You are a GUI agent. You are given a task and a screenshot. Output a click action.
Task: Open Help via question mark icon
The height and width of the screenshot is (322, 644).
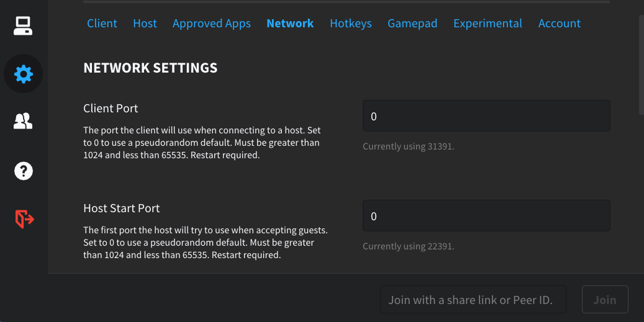pyautogui.click(x=23, y=171)
